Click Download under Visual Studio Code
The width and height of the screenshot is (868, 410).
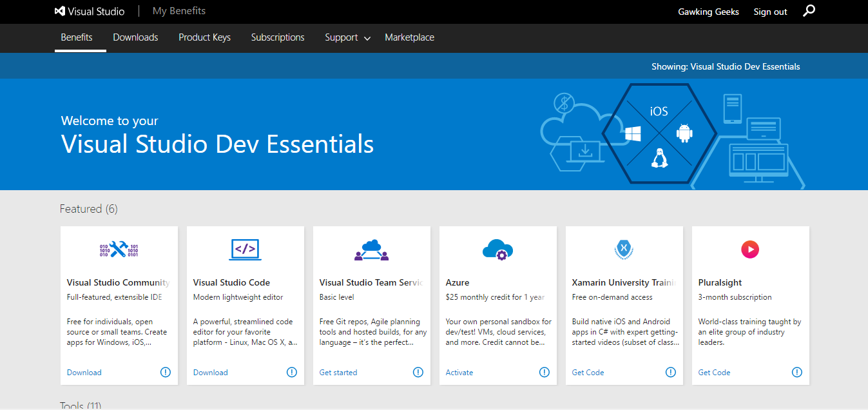[211, 373]
